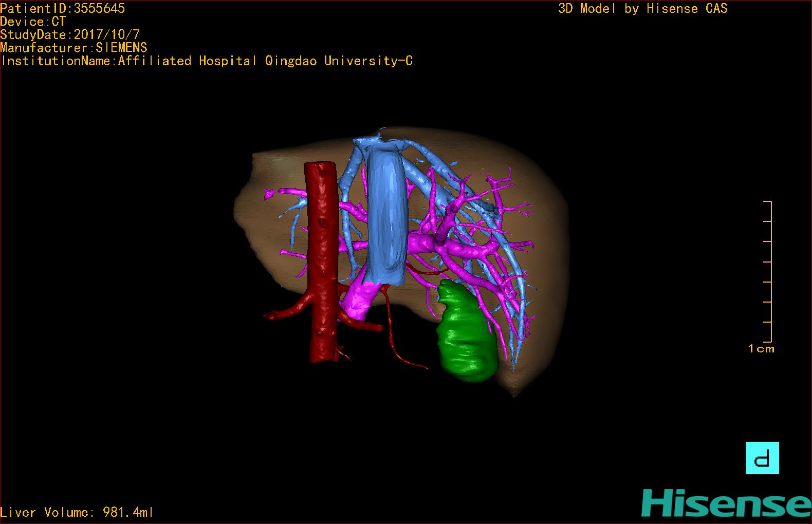
Task: Click the 1cm scale label
Action: pos(761,349)
